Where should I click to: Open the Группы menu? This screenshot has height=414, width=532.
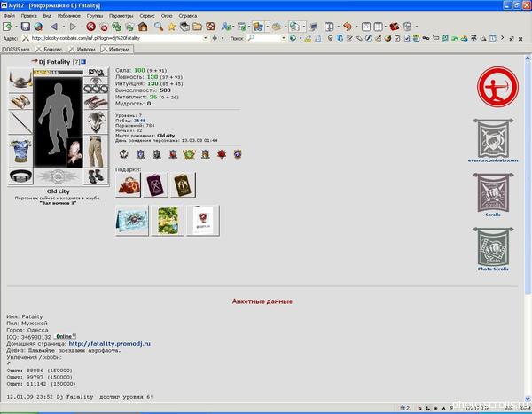pos(95,16)
